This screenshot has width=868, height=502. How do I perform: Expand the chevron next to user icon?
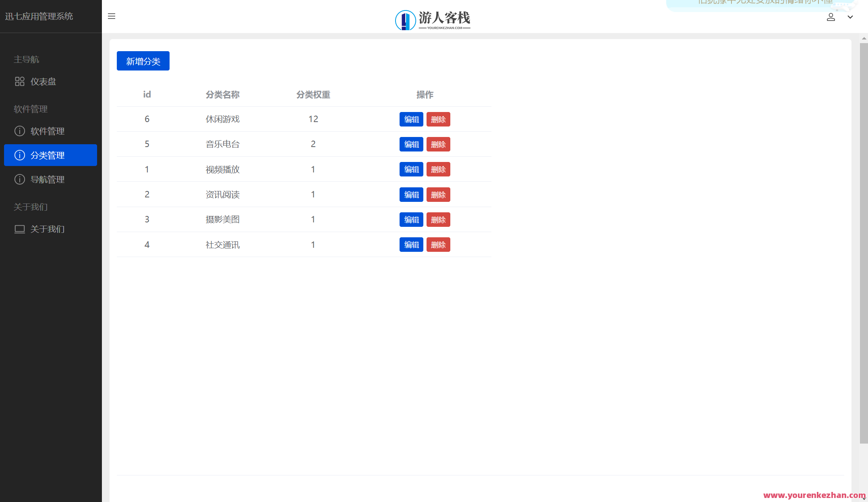(x=850, y=17)
